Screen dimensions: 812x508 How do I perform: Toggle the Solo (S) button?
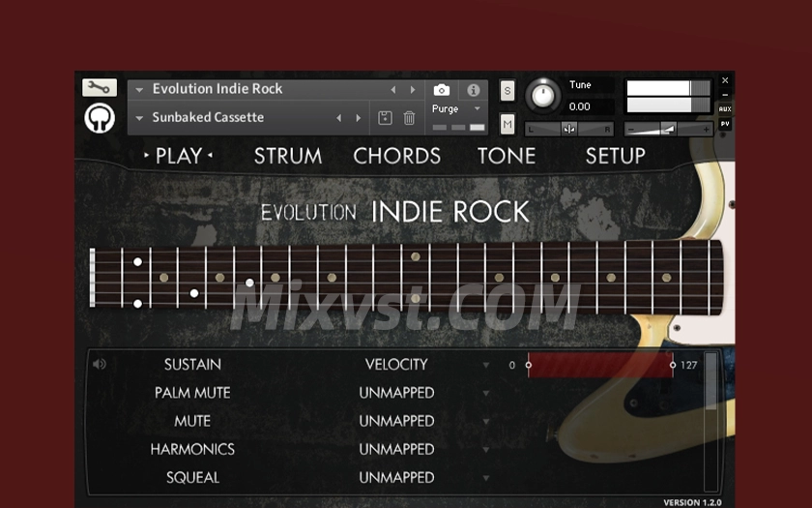(507, 91)
